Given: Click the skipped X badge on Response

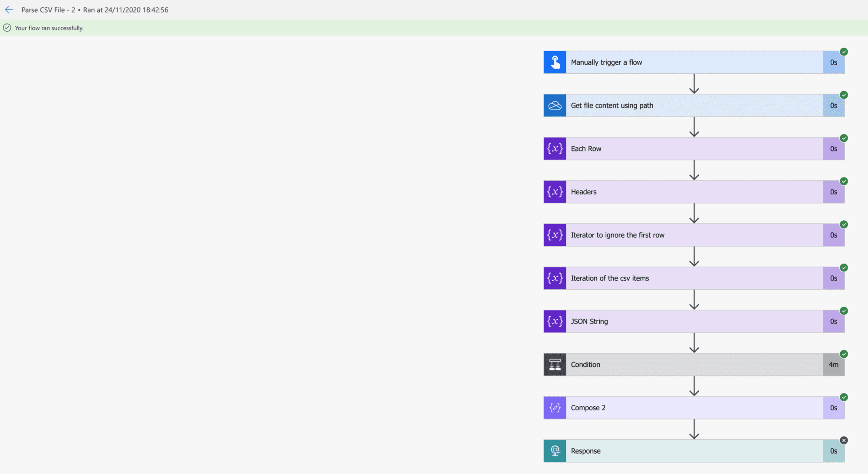Looking at the screenshot, I should [844, 440].
